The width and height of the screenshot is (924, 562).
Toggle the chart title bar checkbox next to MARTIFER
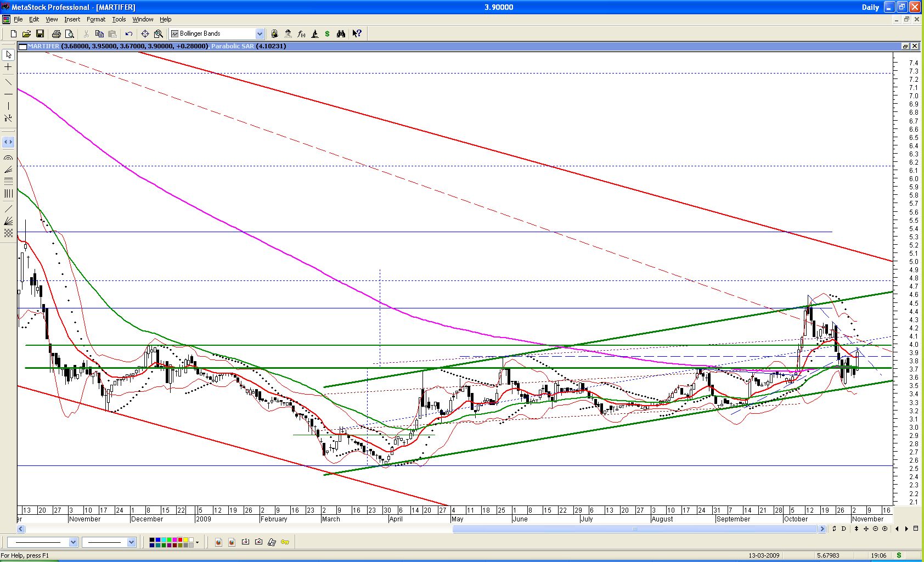[22, 47]
